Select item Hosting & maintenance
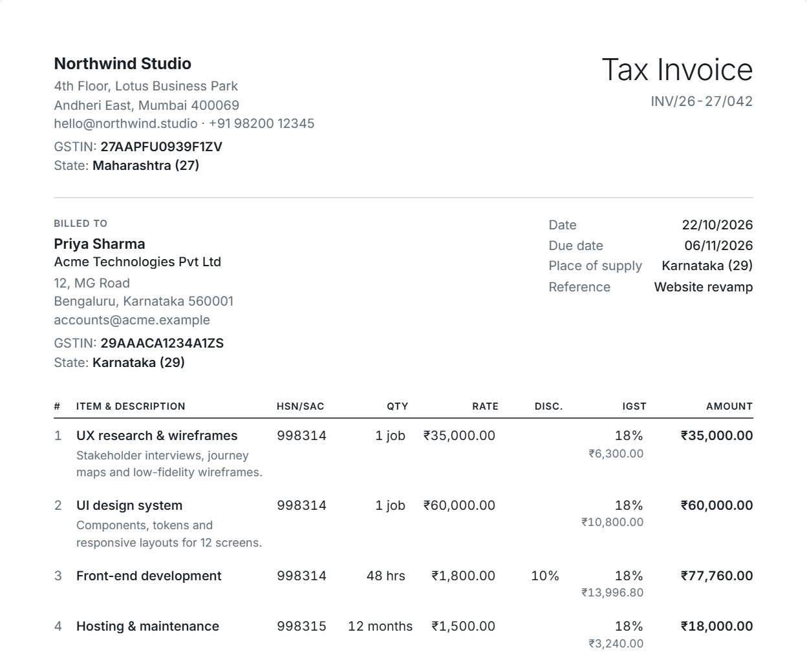This screenshot has height=672, width=807. 147,626
